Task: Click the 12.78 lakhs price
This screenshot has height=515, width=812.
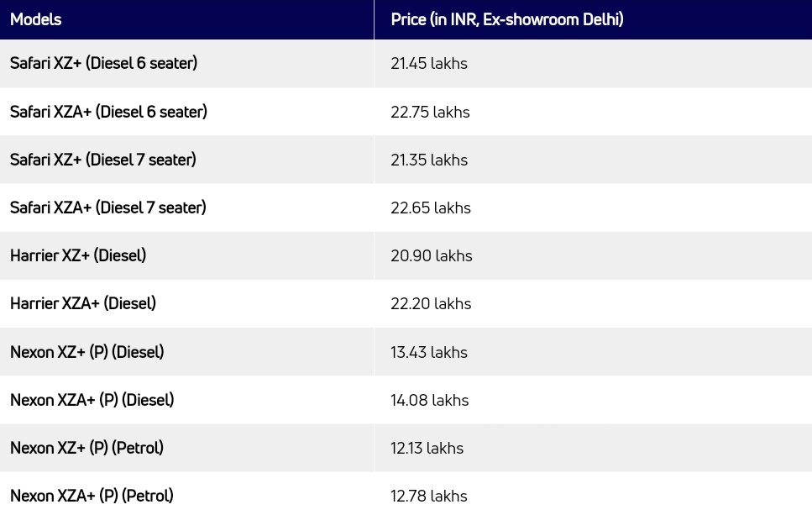Action: (x=429, y=496)
